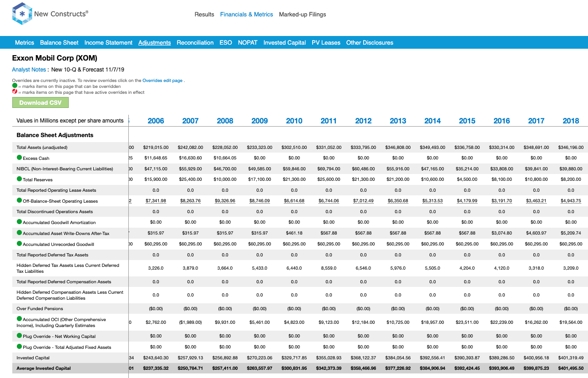Click green override dot beside Total Reserves

tap(19, 179)
